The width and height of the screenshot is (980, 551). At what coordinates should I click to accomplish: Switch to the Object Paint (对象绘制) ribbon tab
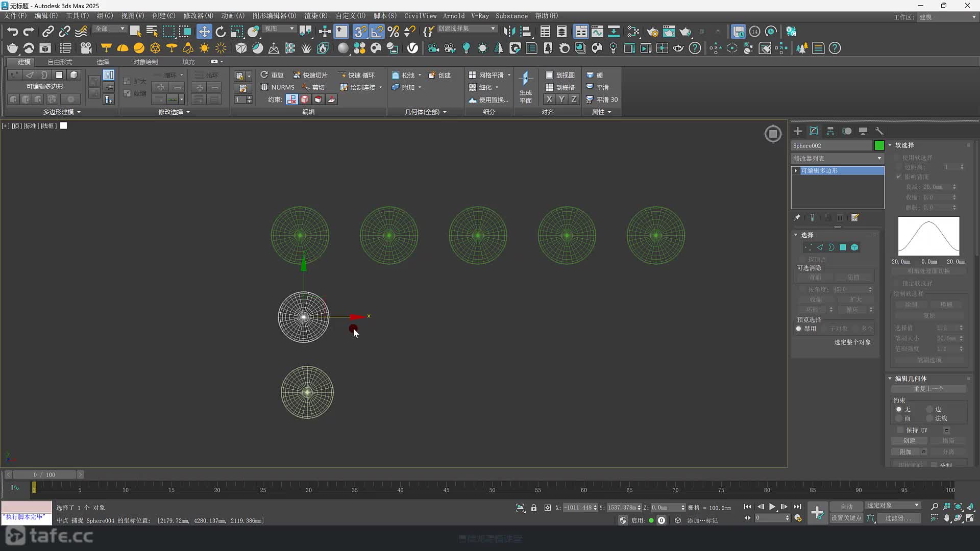pyautogui.click(x=145, y=62)
